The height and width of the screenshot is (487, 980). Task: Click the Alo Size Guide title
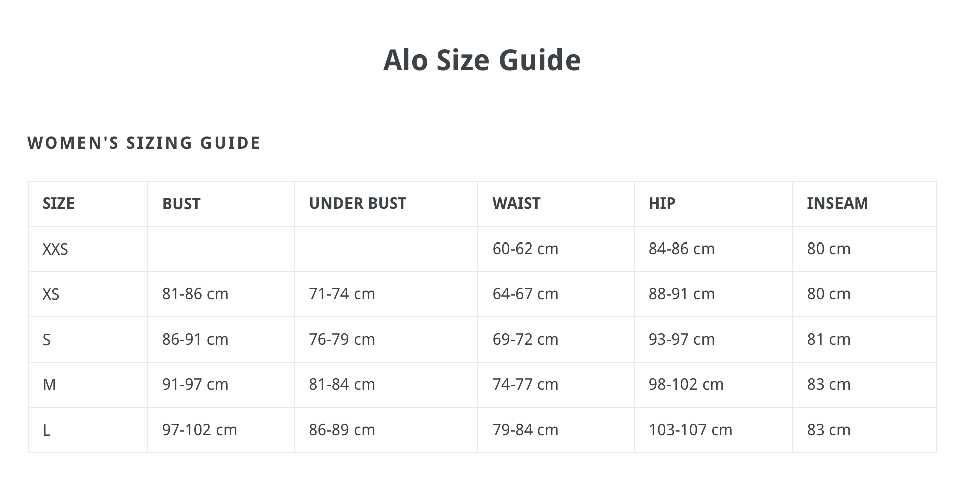coord(482,60)
